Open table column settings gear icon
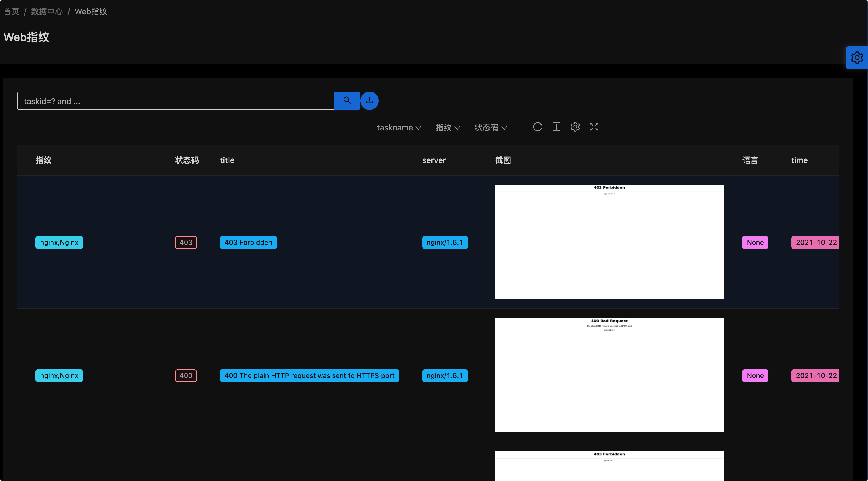Viewport: 868px width, 481px height. (575, 127)
